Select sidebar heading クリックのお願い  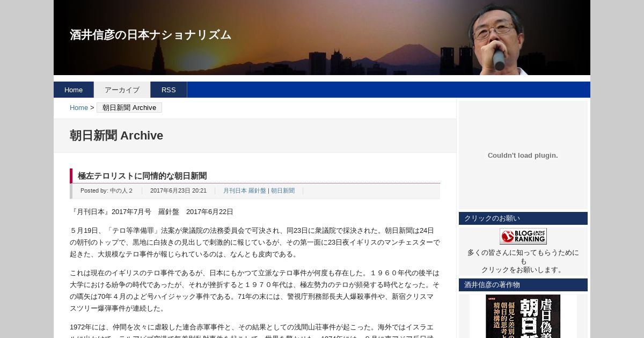coord(523,218)
